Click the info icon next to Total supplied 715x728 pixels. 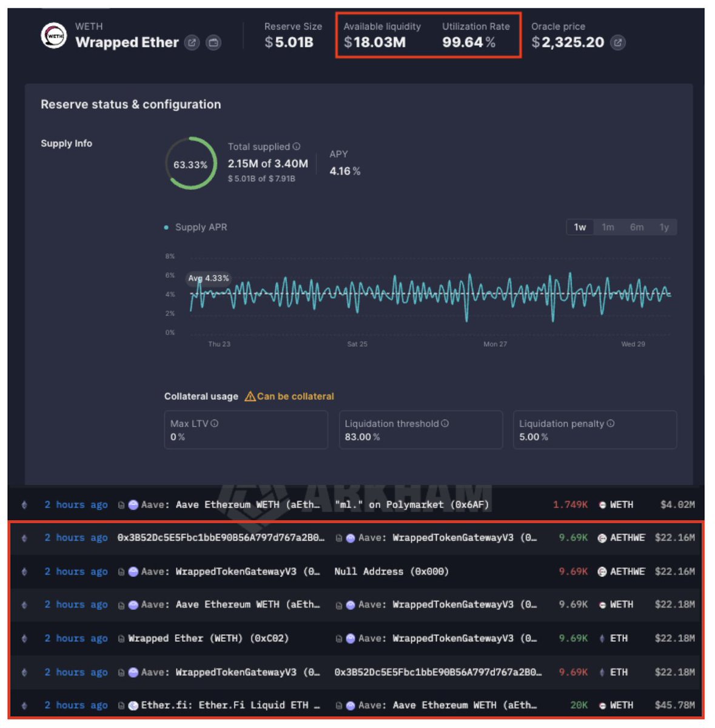click(297, 146)
